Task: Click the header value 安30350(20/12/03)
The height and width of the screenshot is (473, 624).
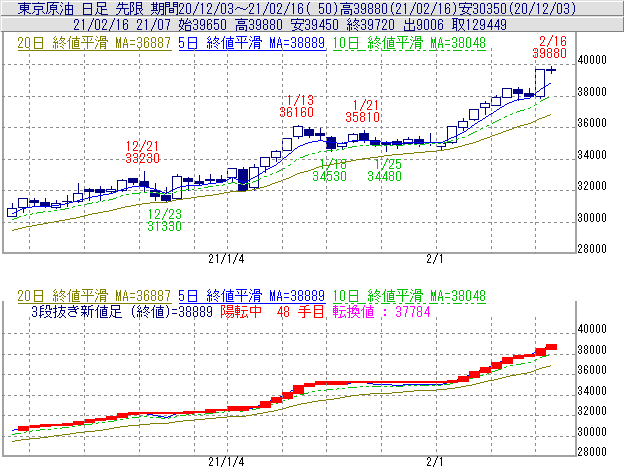Action: [517, 8]
